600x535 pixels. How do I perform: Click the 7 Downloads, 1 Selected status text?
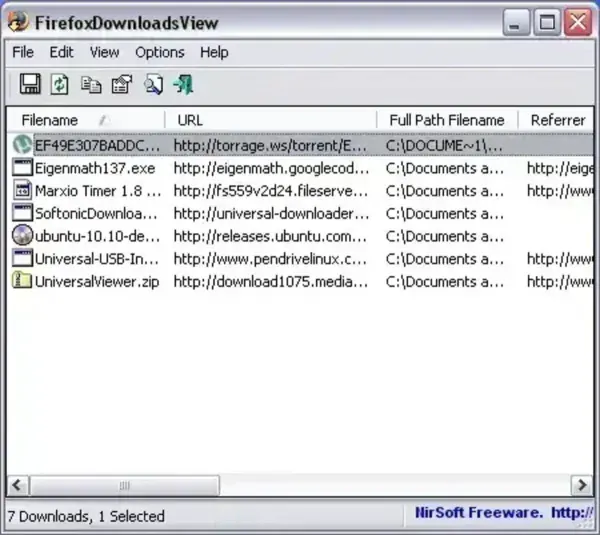coord(86,516)
